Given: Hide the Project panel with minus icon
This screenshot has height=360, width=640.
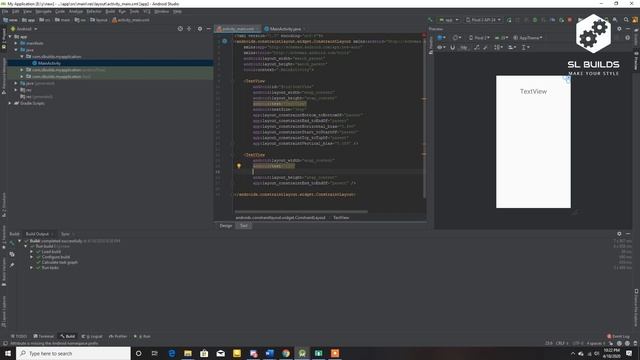Looking at the screenshot, I should click(209, 29).
